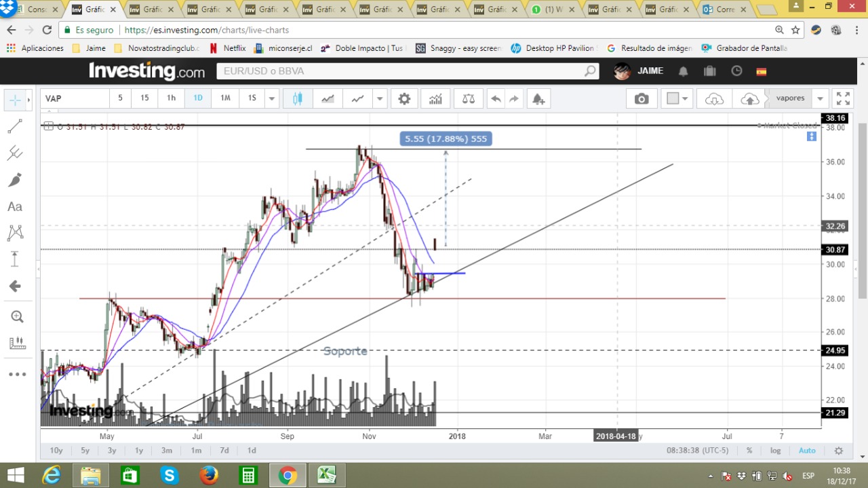Expand the time interval dropdown arrow
The height and width of the screenshot is (488, 868).
coord(272,98)
